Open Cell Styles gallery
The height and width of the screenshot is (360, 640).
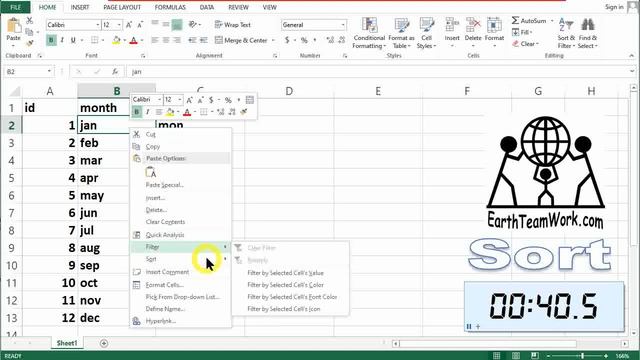[x=427, y=33]
